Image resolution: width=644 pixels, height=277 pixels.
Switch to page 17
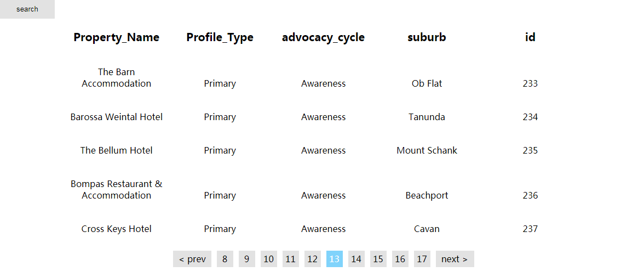point(422,259)
